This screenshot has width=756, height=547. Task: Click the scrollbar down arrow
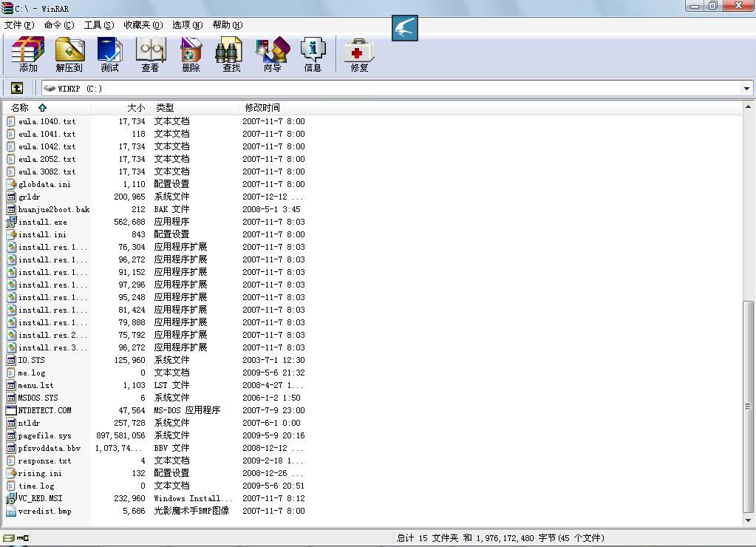[x=749, y=520]
